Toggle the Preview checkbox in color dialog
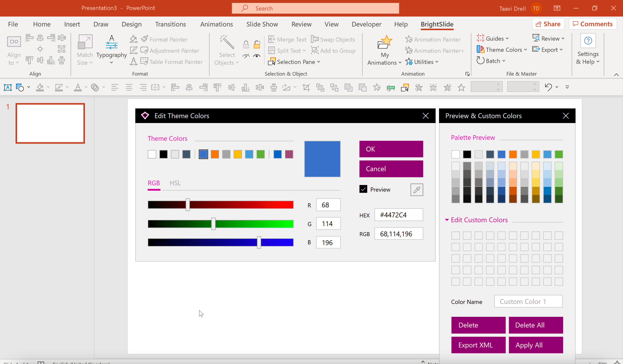 coord(363,189)
